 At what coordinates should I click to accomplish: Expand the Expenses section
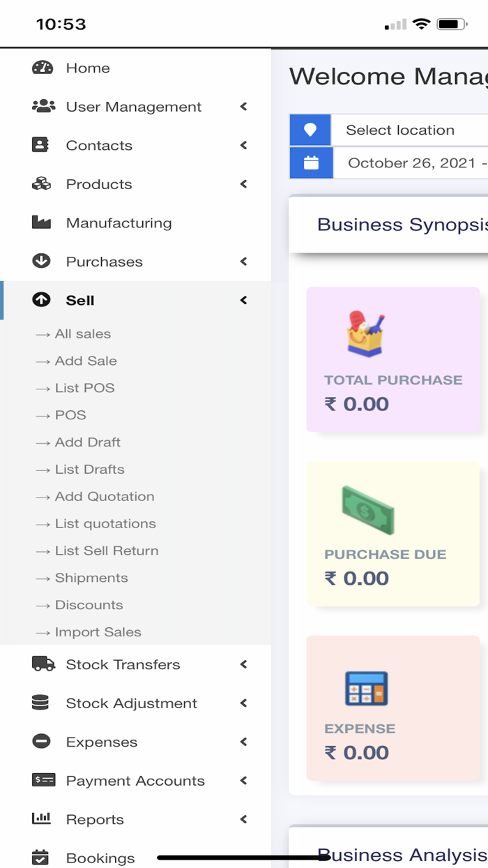[x=243, y=742]
